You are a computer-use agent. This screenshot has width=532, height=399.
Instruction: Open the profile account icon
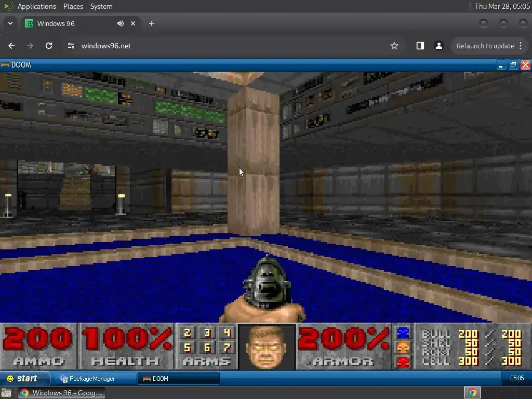438,46
